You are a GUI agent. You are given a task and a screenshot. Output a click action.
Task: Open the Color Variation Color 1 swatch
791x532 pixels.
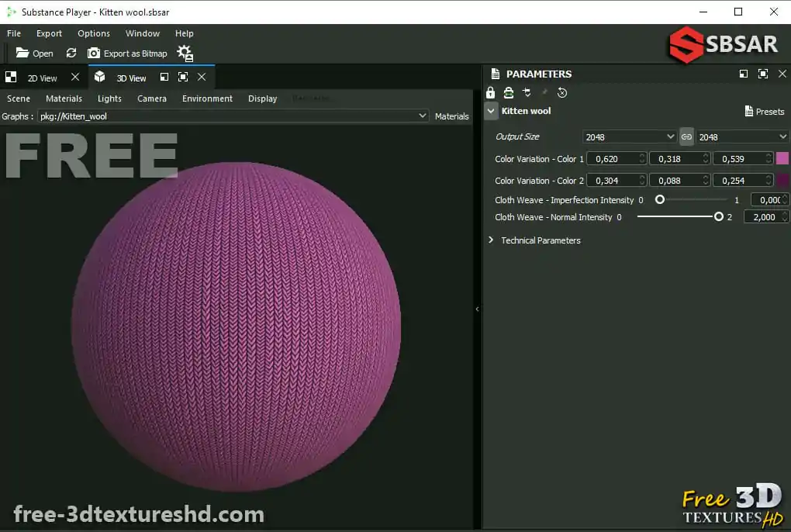point(782,158)
